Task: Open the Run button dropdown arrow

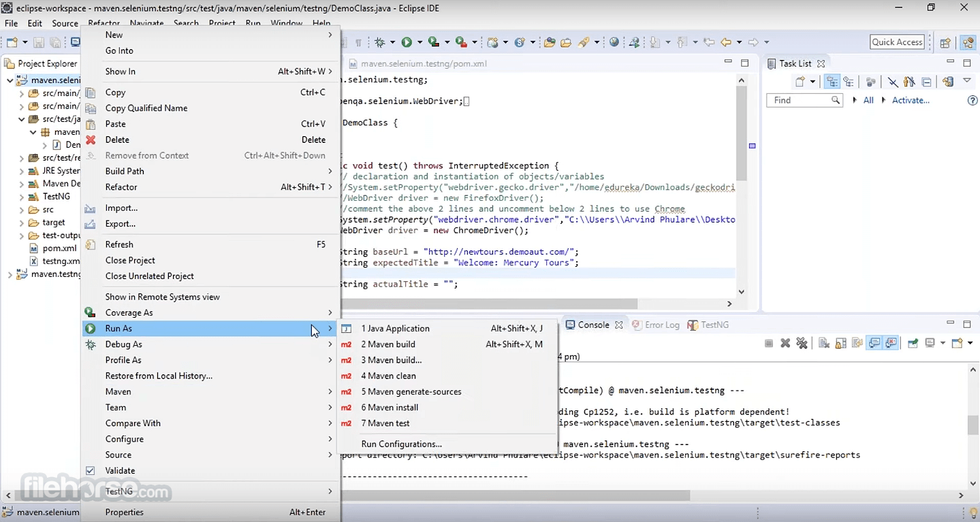Action: (420, 42)
